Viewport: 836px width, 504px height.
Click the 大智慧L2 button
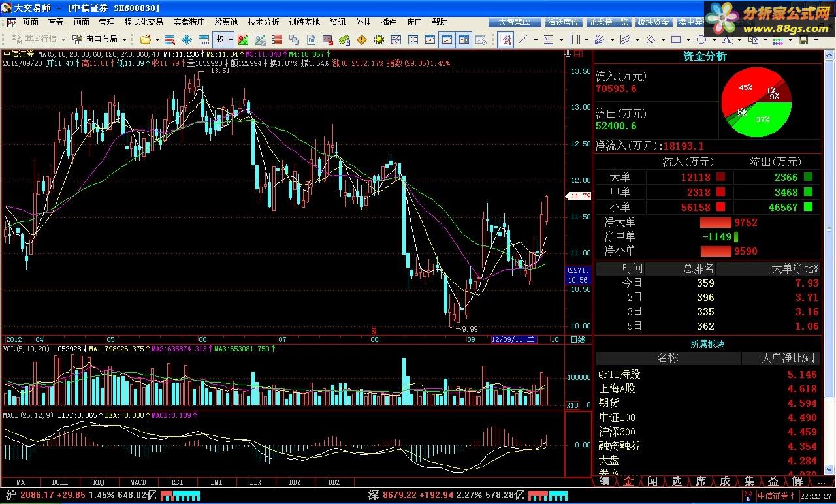click(x=515, y=22)
